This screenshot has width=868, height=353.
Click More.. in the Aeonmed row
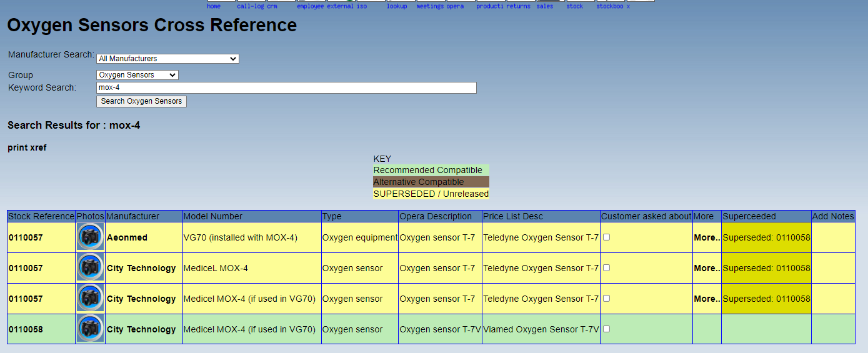coord(707,237)
